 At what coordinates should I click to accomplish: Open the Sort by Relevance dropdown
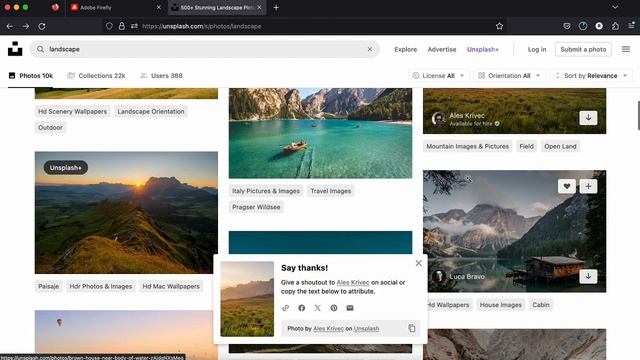pos(591,76)
